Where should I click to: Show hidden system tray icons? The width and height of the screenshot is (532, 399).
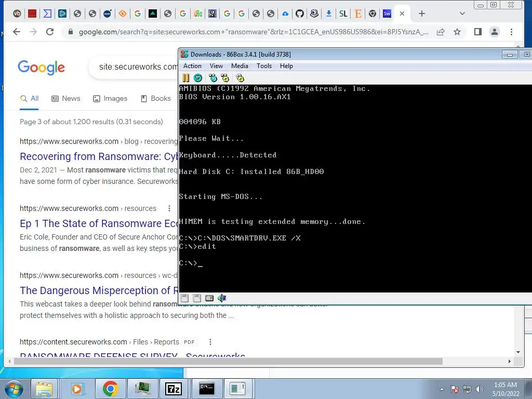pos(442,389)
